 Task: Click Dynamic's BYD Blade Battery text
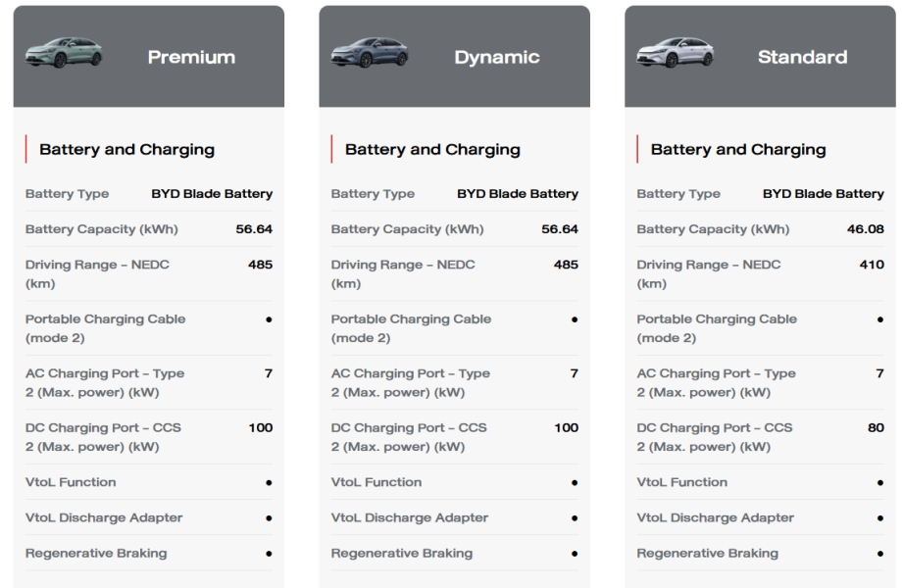(x=518, y=194)
